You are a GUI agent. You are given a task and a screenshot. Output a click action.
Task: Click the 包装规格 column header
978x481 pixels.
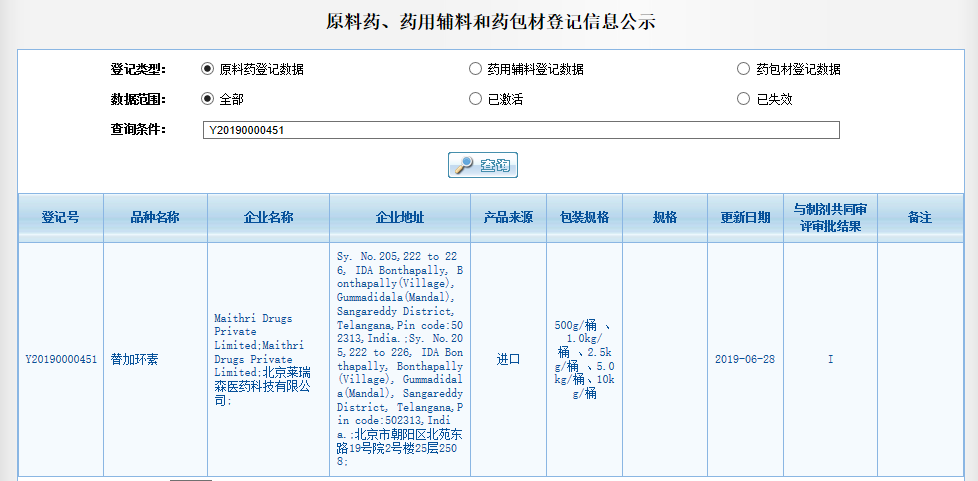(584, 218)
